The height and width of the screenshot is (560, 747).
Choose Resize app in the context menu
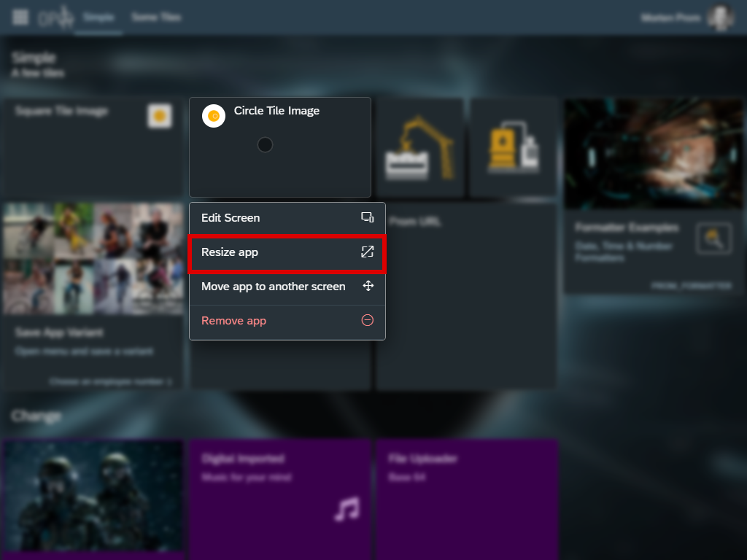pos(230,252)
